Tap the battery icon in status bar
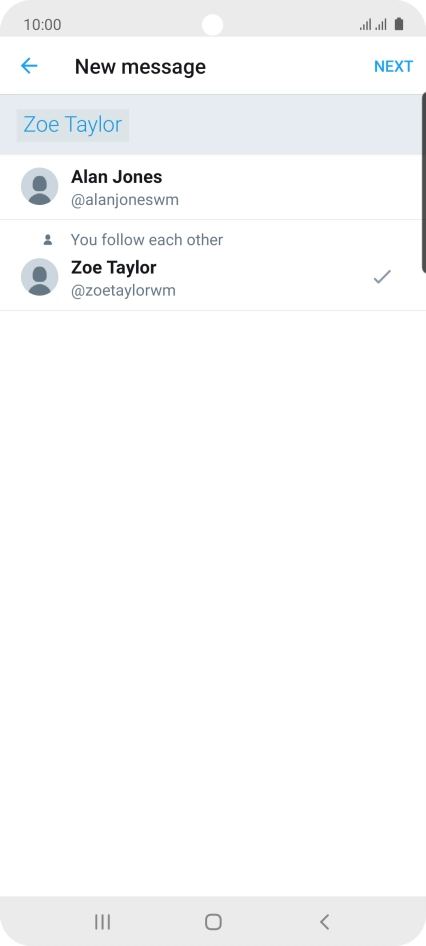Image resolution: width=426 pixels, height=946 pixels. 399,24
